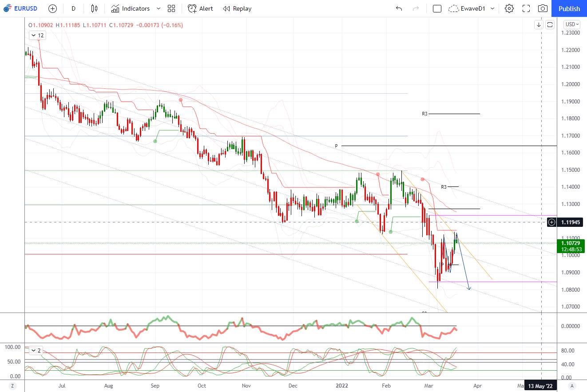Undo the last chart action

[x=399, y=8]
